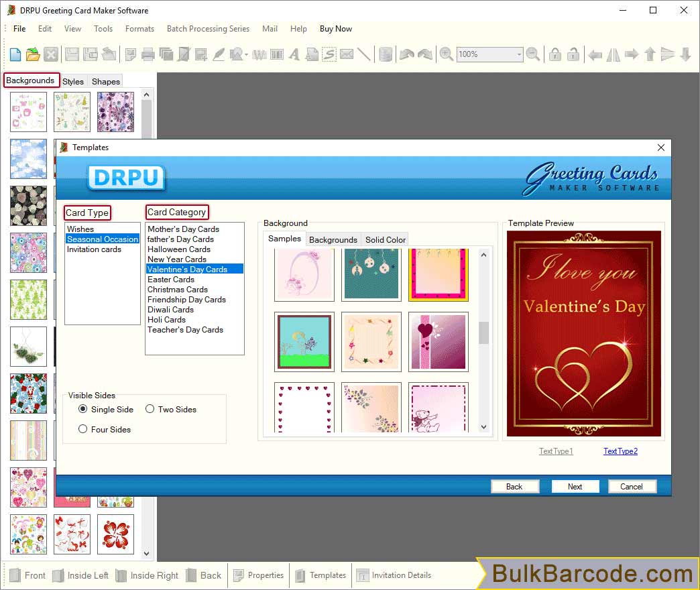Switch to the Styles tab

[73, 82]
